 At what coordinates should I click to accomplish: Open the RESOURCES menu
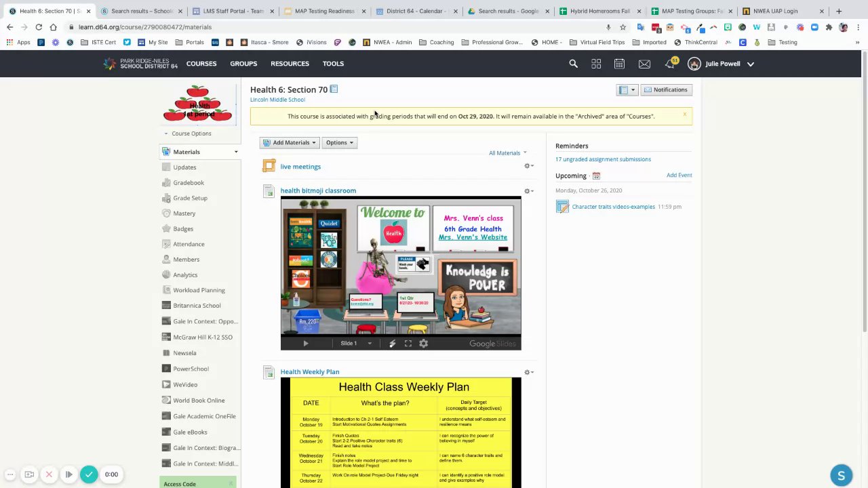coord(290,64)
